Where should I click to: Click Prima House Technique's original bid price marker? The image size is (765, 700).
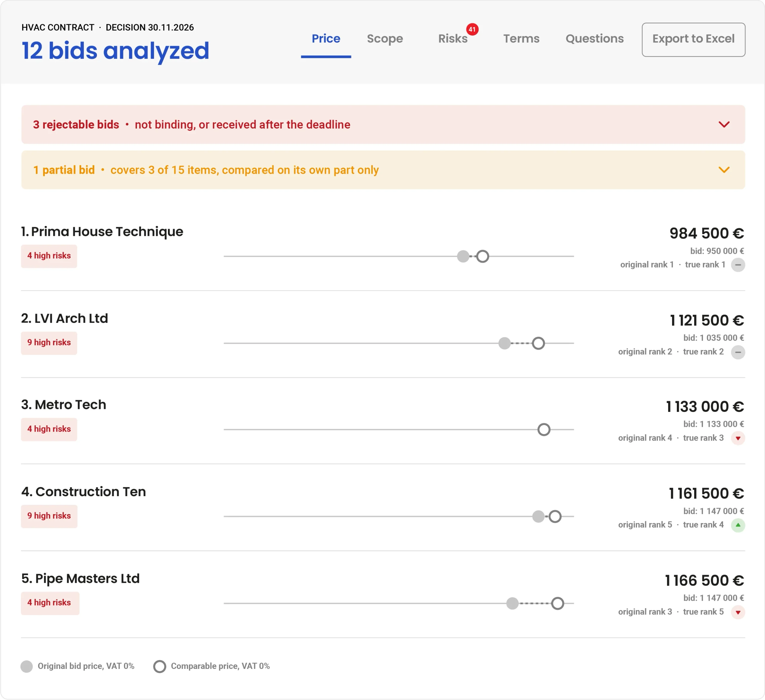click(x=463, y=256)
